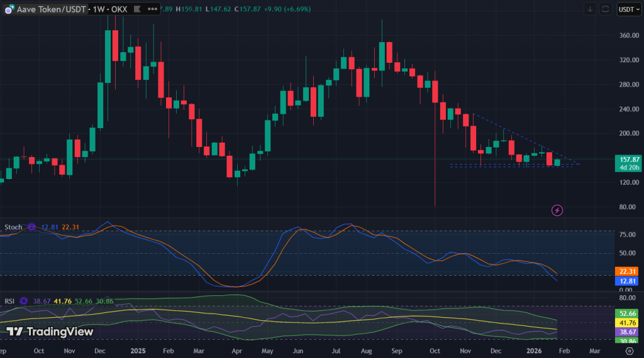The height and width of the screenshot is (358, 644).
Task: Click the green 52.66 RSI value tag
Action: 629,313
